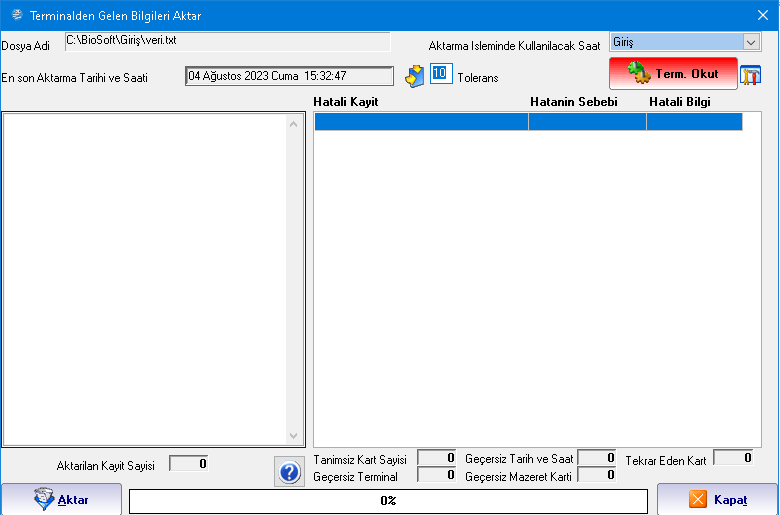The height and width of the screenshot is (515, 780).
Task: Click the Aktar button
Action: [61, 499]
